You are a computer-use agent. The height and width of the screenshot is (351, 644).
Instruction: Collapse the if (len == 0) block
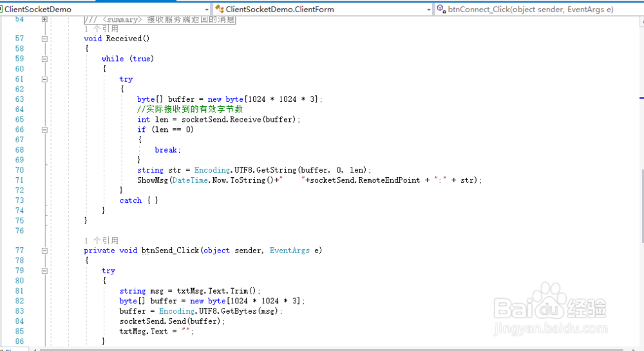click(44, 129)
